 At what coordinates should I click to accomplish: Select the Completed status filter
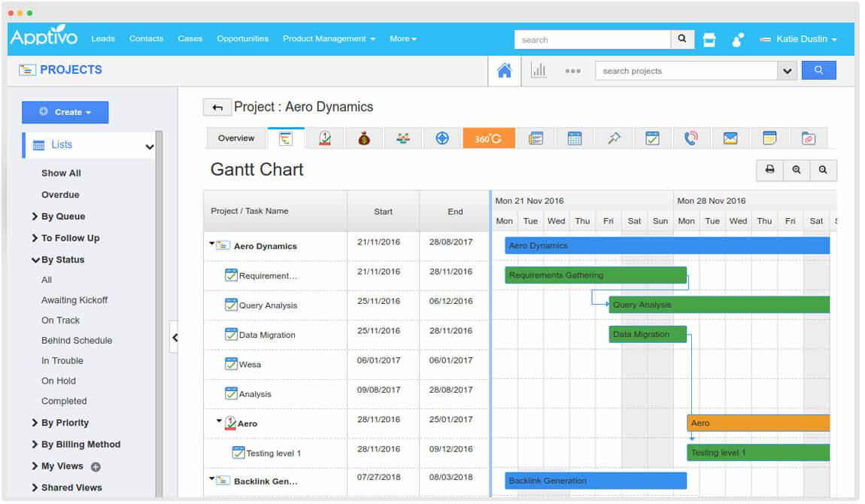[x=64, y=401]
